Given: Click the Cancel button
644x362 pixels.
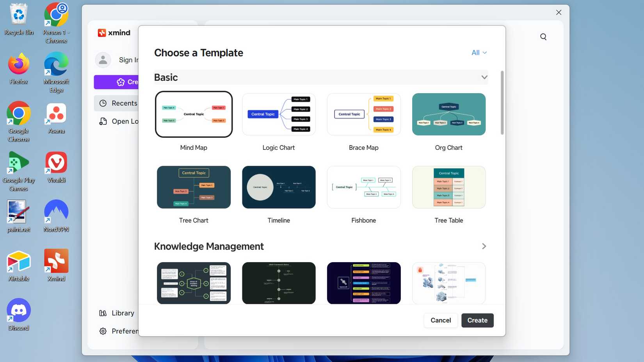Looking at the screenshot, I should [x=440, y=320].
